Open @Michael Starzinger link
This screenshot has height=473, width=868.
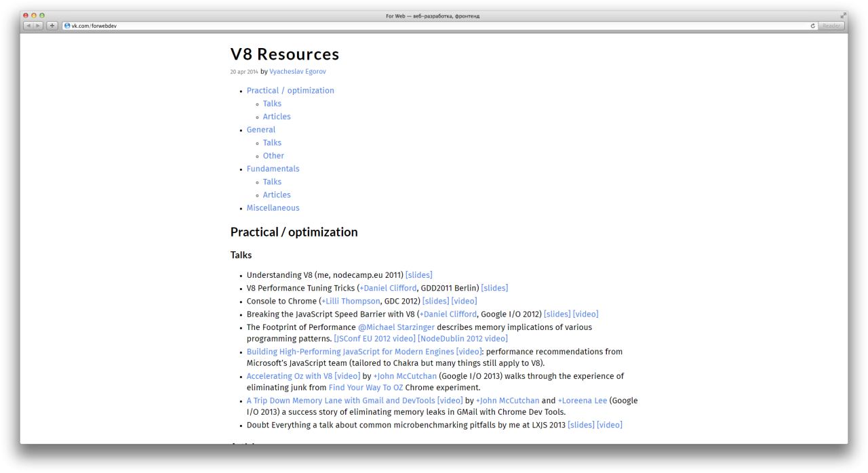[396, 327]
